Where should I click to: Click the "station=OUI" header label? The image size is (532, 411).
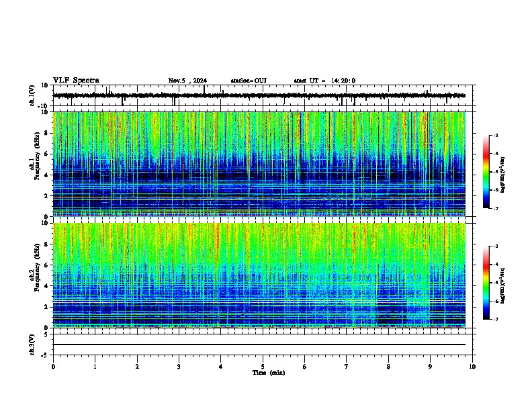click(249, 81)
